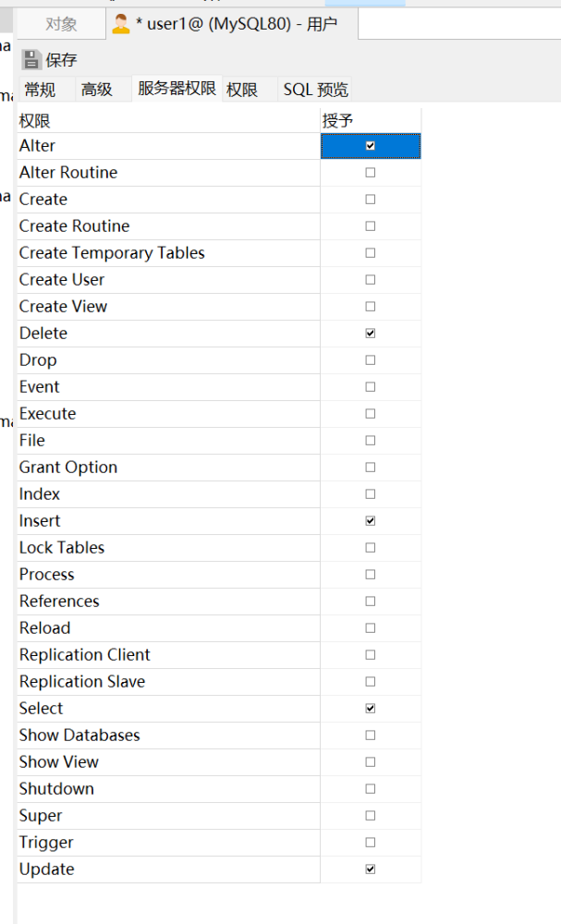Uncheck the Insert privilege checkbox
This screenshot has height=924, width=561.
pos(371,521)
